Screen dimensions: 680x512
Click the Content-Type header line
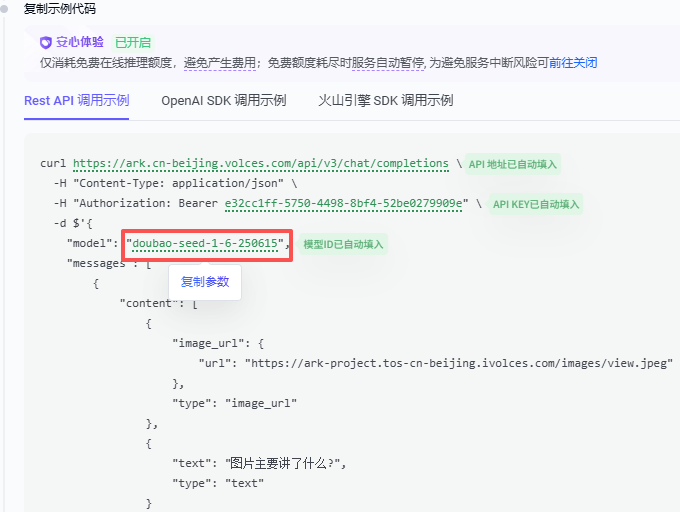(x=176, y=183)
